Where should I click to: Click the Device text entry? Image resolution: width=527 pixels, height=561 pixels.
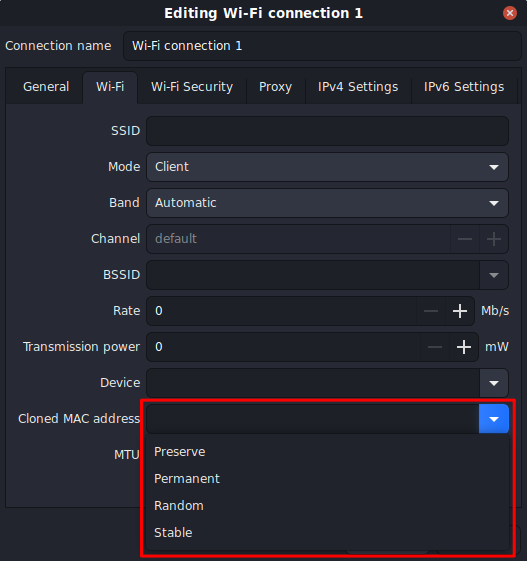click(x=313, y=383)
